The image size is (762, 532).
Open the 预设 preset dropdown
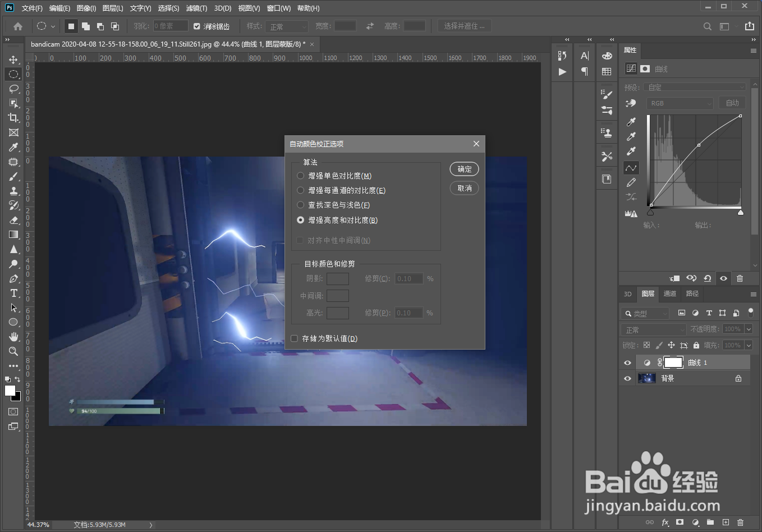[696, 87]
